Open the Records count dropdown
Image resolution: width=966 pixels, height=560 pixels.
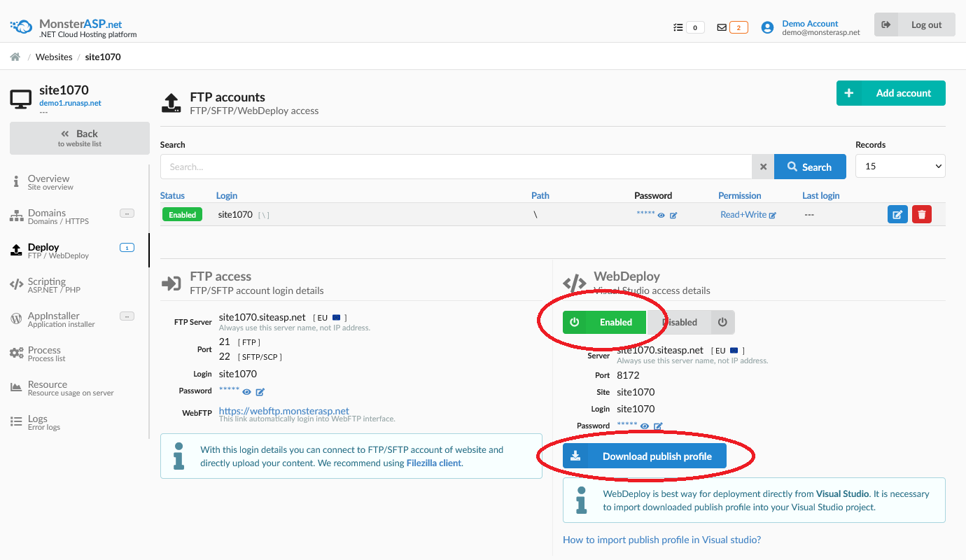(900, 166)
